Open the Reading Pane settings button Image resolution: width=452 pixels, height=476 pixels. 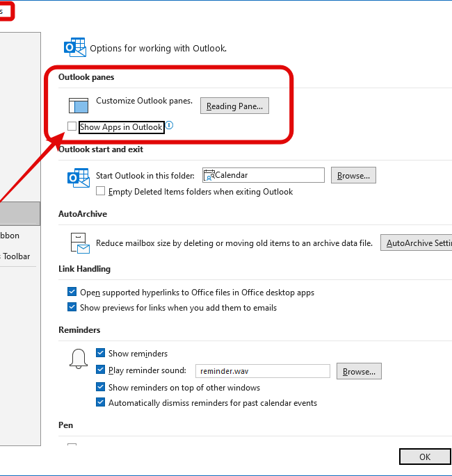234,106
